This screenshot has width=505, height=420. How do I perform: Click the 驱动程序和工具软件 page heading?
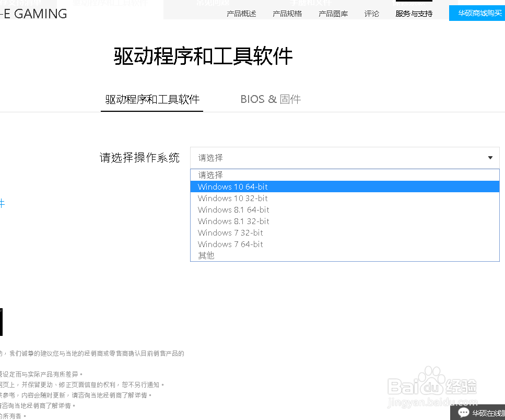pyautogui.click(x=203, y=56)
